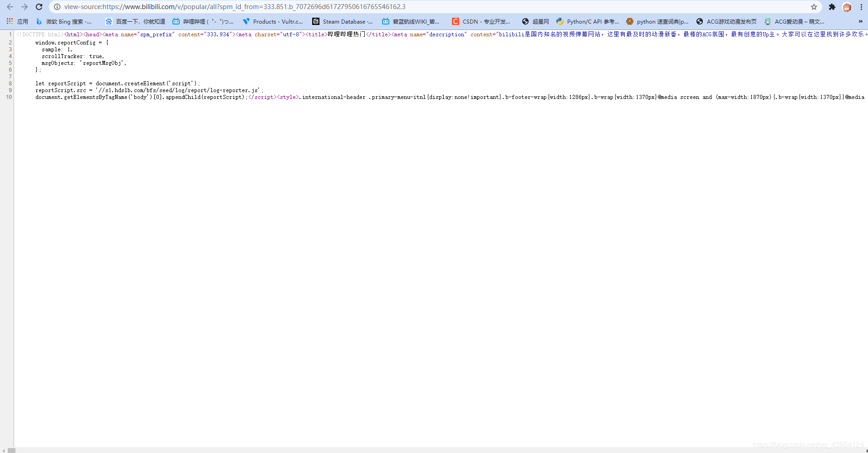Click the browser forward arrow
Screen dimensions: 868x453
(25, 7)
